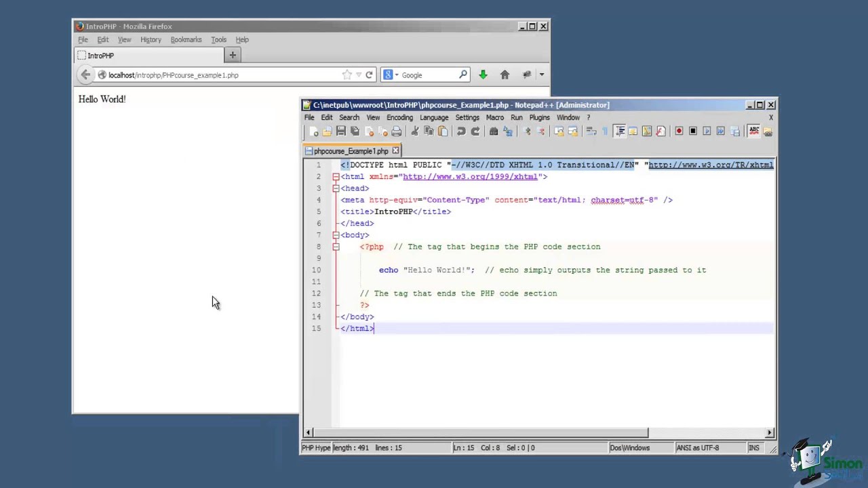Click the Open file icon in Notepad++ toolbar

pos(327,131)
